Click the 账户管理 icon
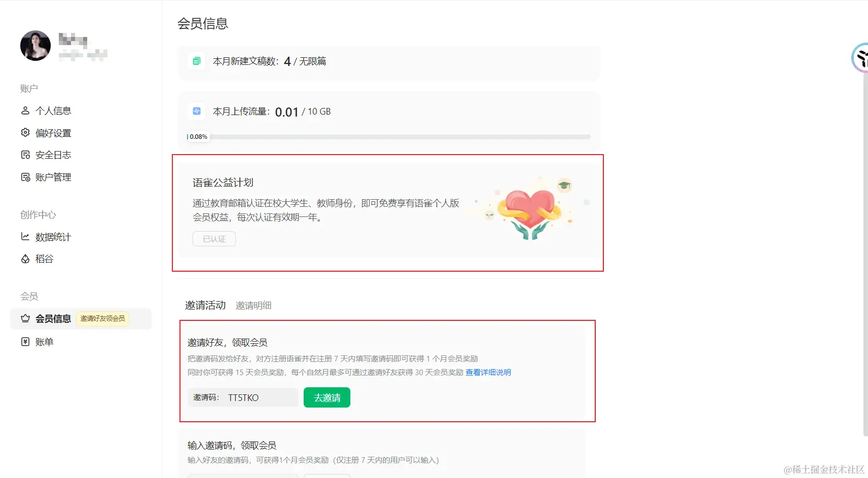Viewport: 868px width, 478px height. 25,177
